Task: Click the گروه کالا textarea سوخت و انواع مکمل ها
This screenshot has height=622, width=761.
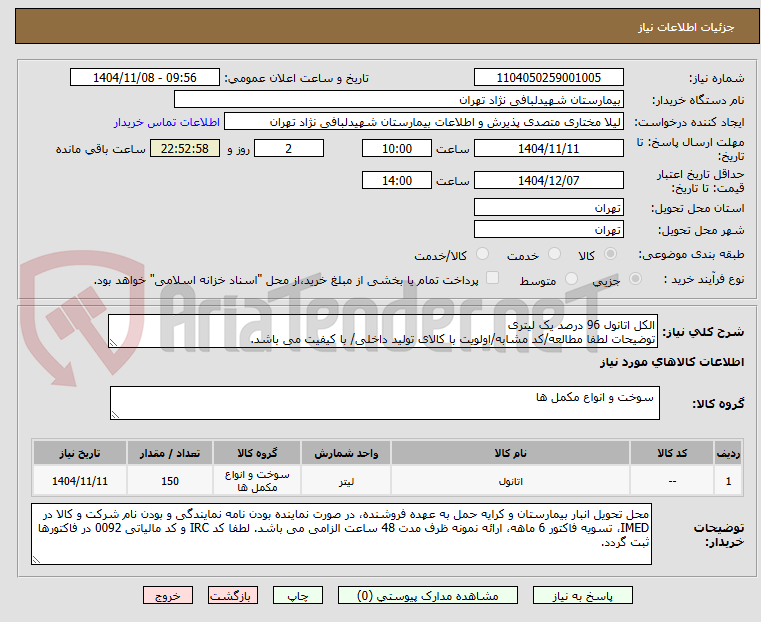Action: 384,403
